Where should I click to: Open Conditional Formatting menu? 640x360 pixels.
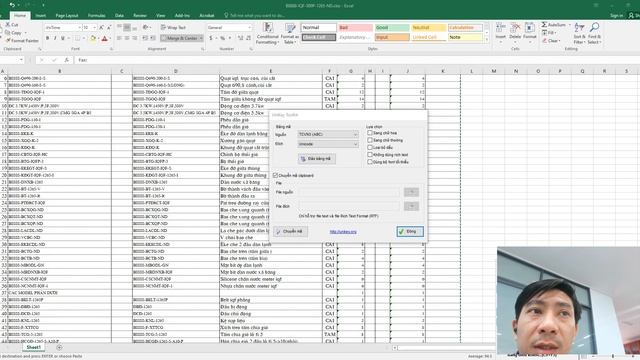[x=267, y=33]
